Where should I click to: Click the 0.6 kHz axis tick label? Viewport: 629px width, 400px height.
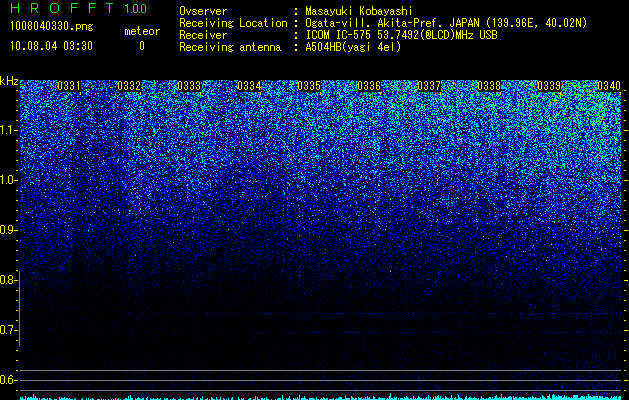click(7, 380)
